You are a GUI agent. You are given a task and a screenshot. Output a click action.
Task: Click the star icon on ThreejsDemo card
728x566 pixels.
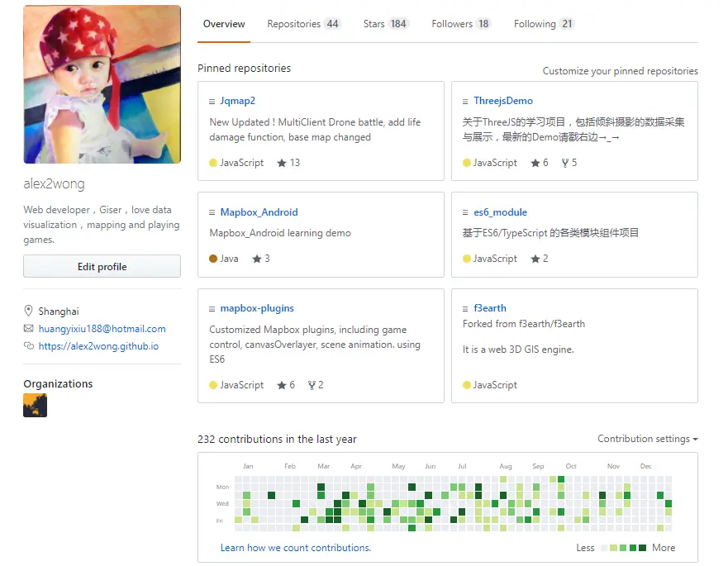pos(535,163)
